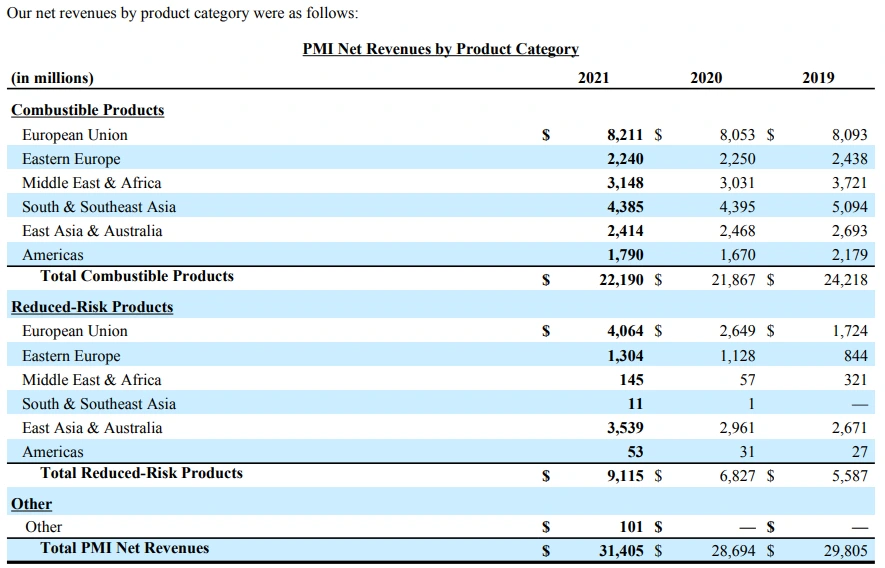Click the 2,649 reduced-risk 2020 value
This screenshot has height=568, width=885.
pyautogui.click(x=737, y=331)
